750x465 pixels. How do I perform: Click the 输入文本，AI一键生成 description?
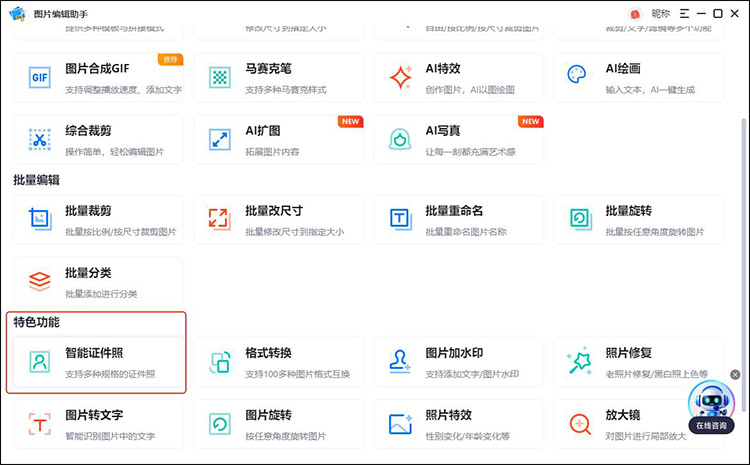point(650,89)
